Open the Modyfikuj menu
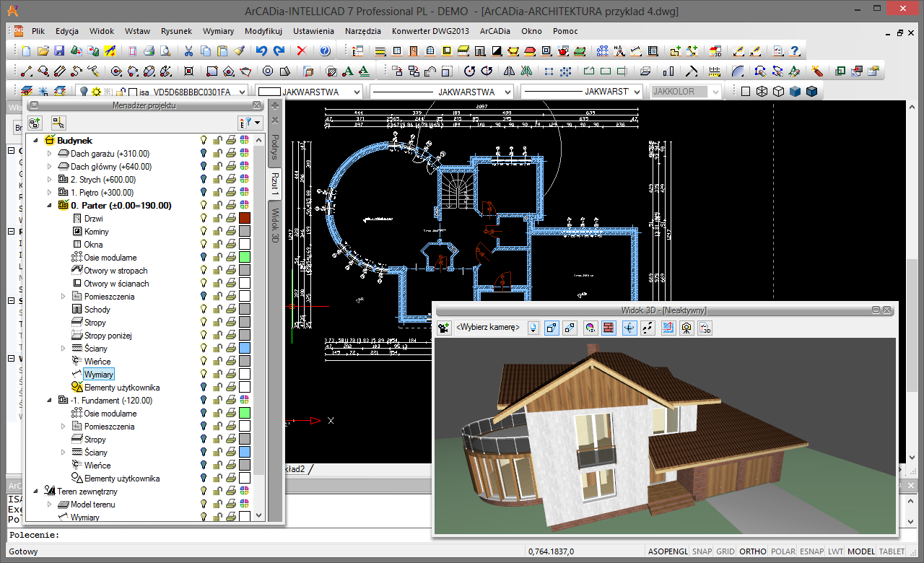The height and width of the screenshot is (563, 924). (263, 31)
